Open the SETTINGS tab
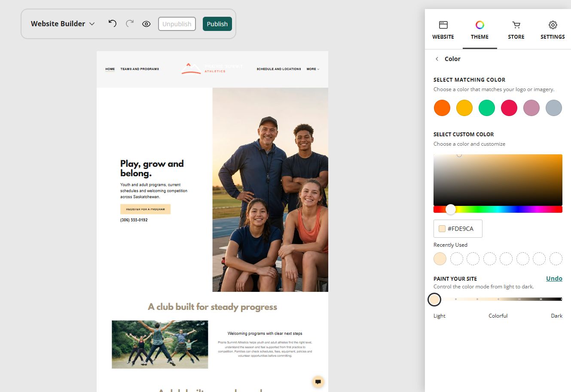Viewport: 571px width, 392px height. tap(553, 30)
